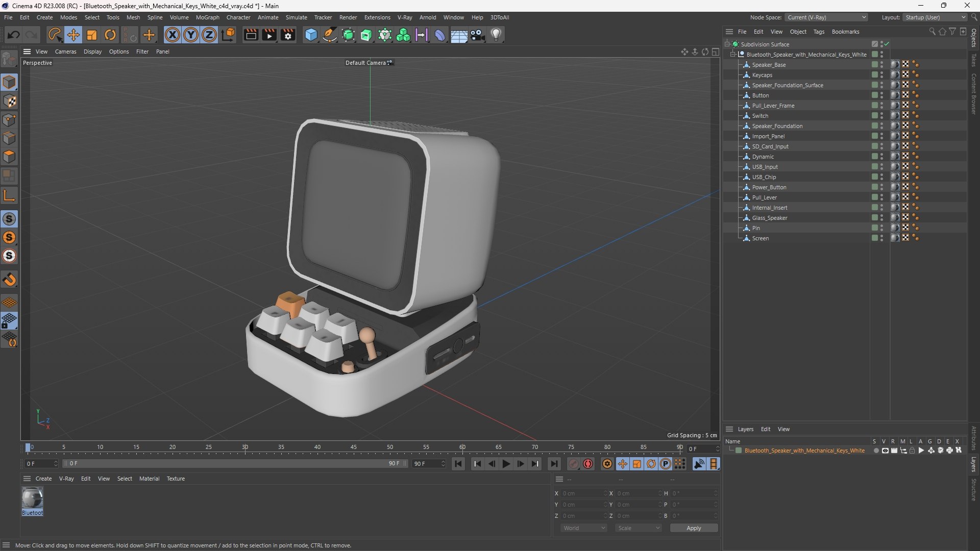Click the light bulb icon
This screenshot has height=551, width=980.
pyautogui.click(x=496, y=35)
